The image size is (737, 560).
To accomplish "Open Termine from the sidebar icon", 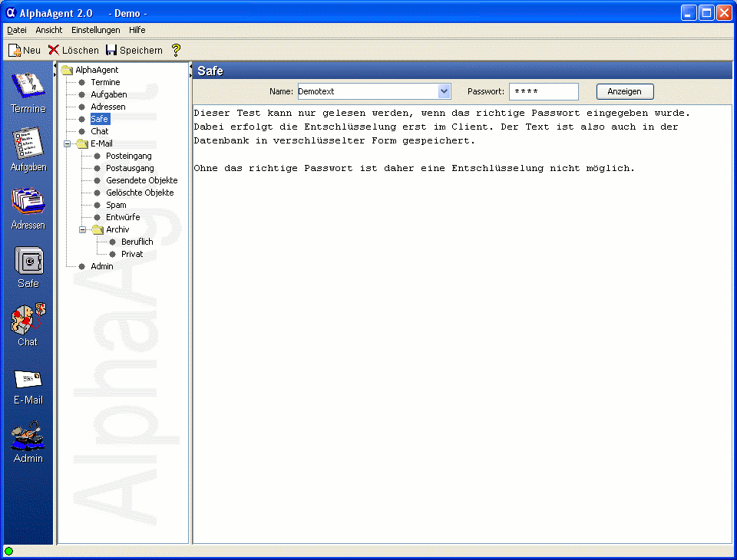I will coord(28,86).
